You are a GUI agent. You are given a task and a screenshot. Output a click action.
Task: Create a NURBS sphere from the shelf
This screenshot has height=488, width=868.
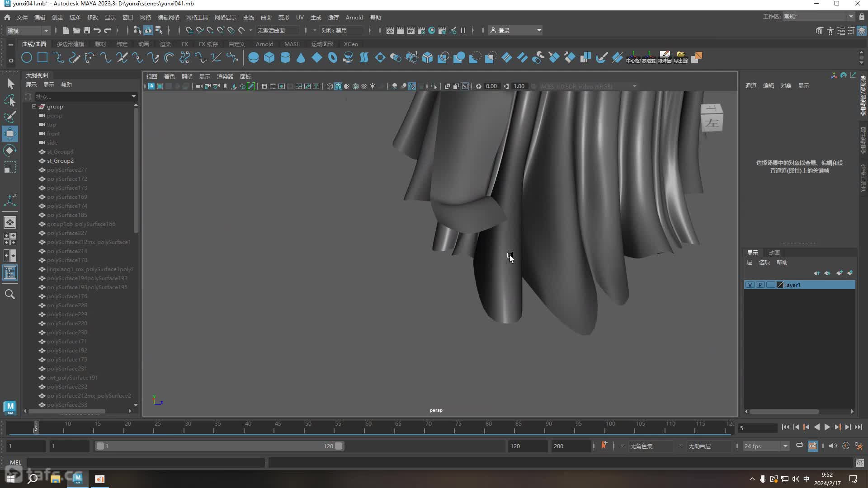254,58
